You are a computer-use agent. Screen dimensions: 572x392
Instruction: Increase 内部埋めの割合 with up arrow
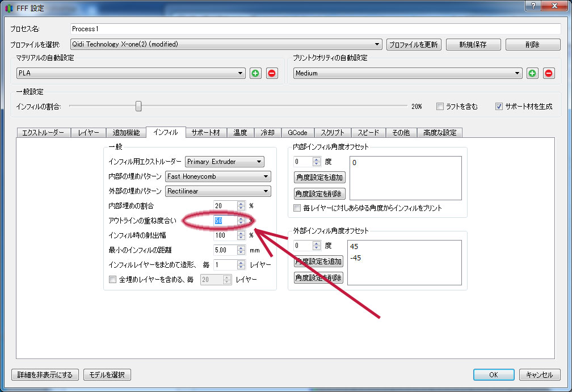tap(241, 203)
